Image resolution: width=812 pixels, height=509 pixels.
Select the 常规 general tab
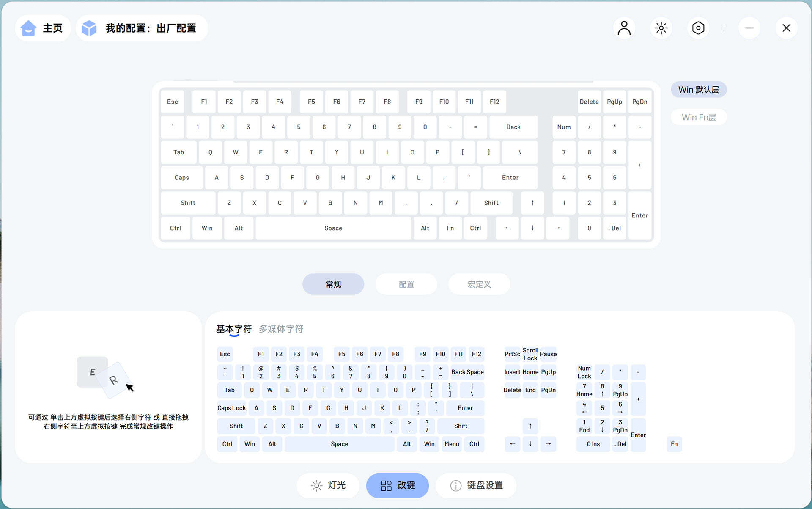(333, 284)
